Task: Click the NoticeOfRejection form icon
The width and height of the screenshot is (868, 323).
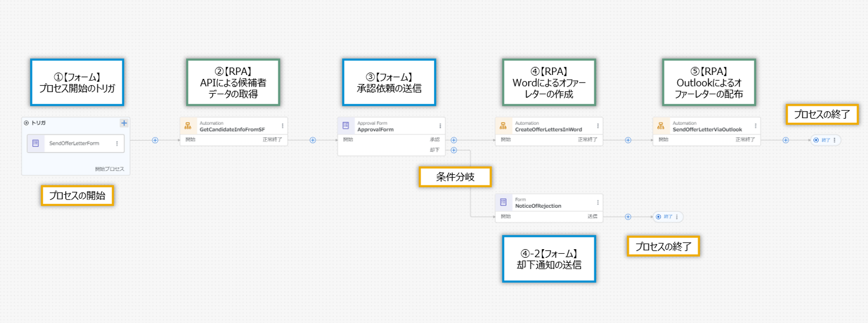Action: pos(503,202)
